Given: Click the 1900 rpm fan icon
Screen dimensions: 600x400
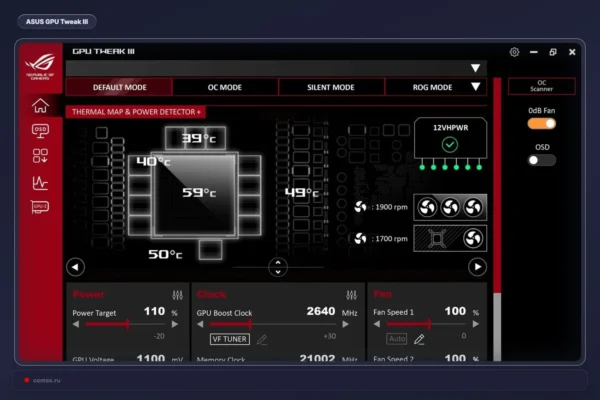Looking at the screenshot, I should click(x=360, y=207).
